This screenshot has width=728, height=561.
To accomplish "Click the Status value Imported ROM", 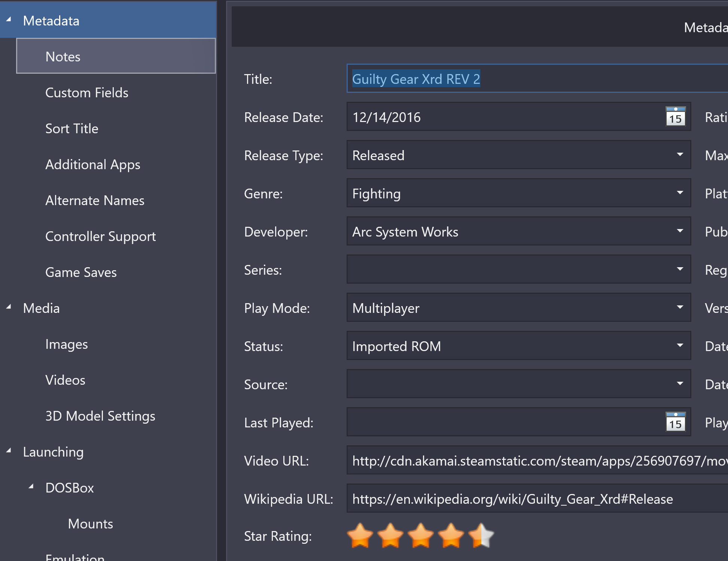I will click(x=397, y=346).
